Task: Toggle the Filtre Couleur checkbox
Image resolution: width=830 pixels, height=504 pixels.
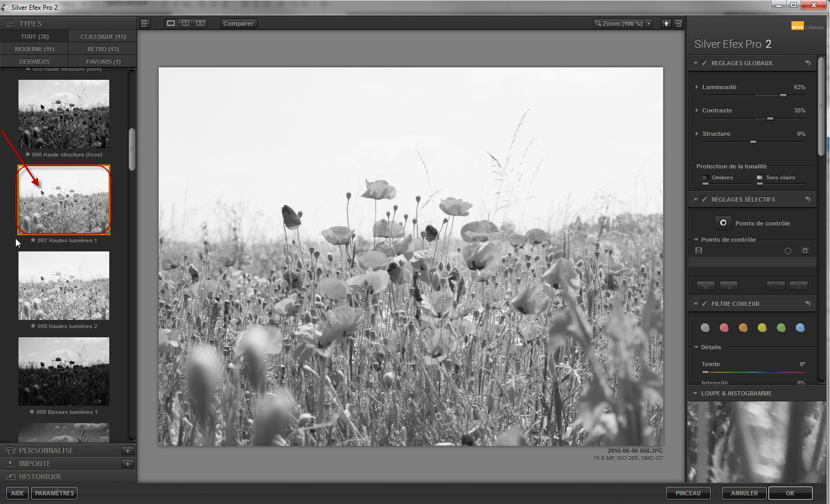Action: [704, 304]
